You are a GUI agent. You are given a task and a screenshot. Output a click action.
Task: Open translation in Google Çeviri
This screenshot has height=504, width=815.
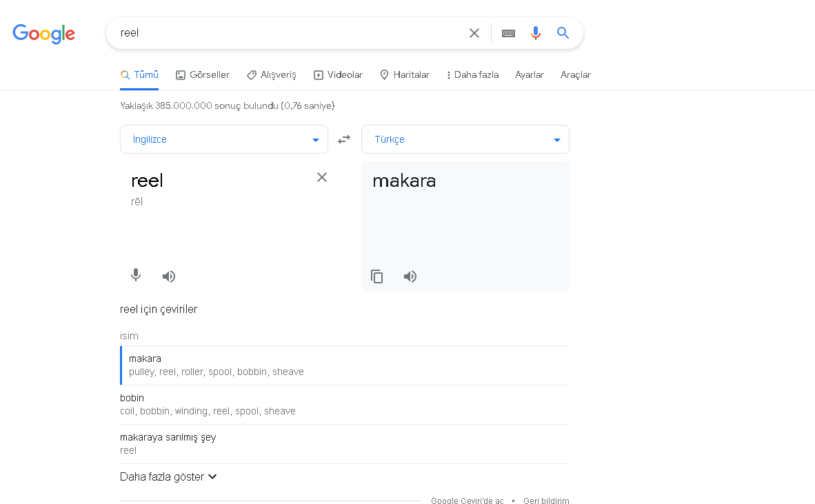467,501
